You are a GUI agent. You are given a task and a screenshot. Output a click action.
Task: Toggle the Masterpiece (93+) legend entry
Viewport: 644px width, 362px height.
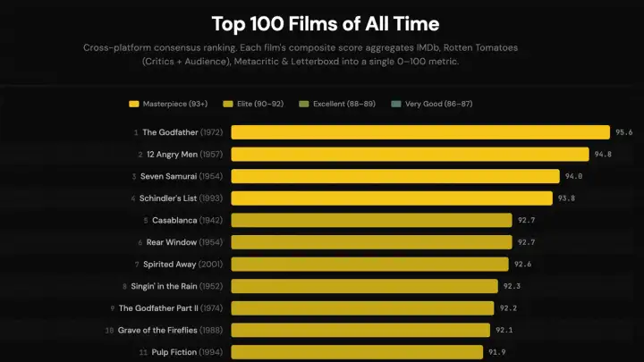[x=175, y=104]
